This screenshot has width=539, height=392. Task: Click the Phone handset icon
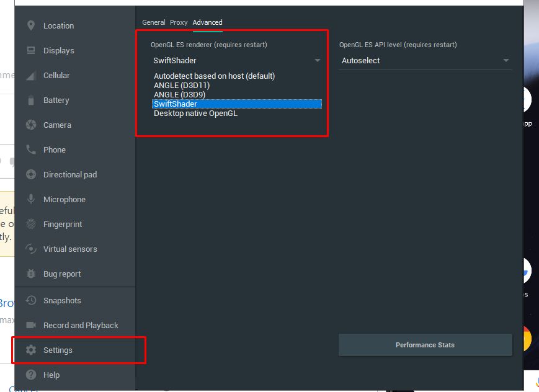[x=31, y=149]
